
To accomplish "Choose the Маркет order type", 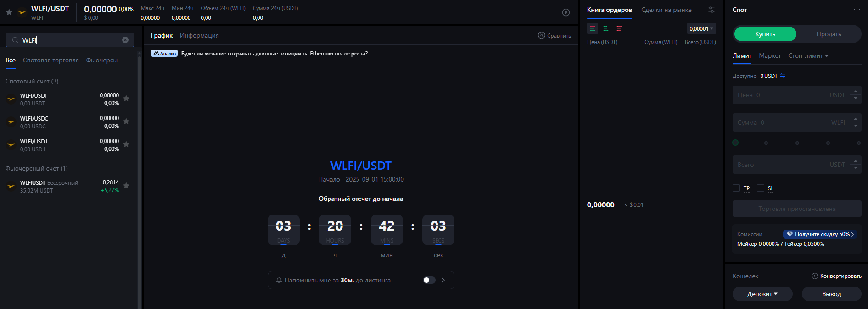I will (770, 55).
